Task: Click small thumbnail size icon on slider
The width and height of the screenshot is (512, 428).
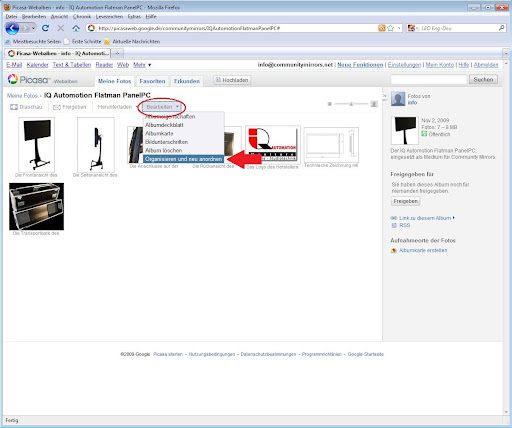Action: pyautogui.click(x=329, y=104)
